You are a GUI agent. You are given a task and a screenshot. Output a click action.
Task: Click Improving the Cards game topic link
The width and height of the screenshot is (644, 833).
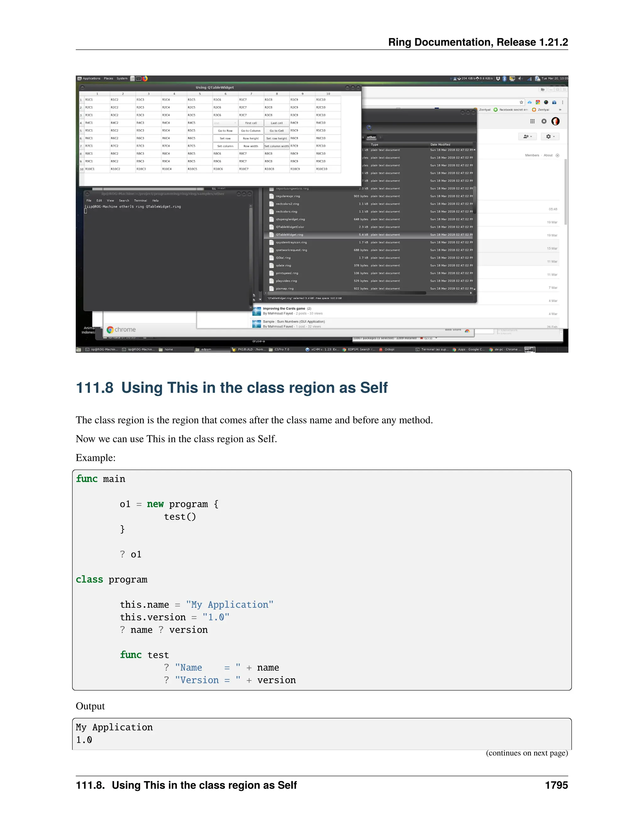(x=284, y=309)
